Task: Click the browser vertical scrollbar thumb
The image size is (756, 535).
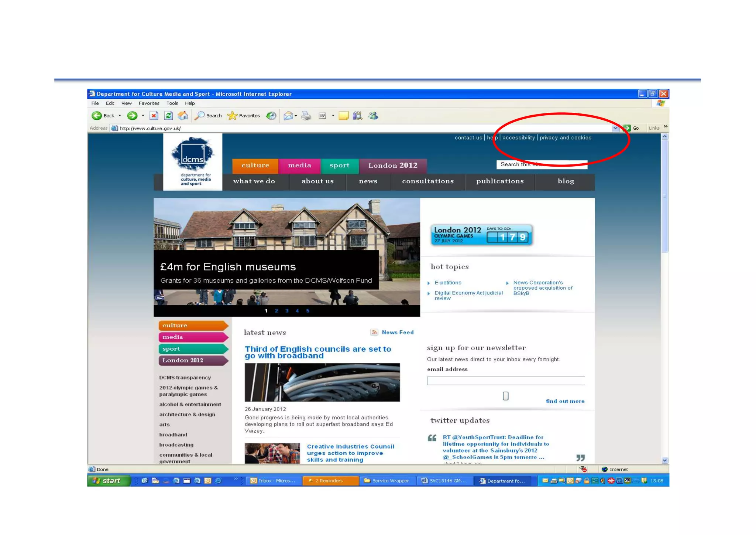Action: click(x=664, y=196)
